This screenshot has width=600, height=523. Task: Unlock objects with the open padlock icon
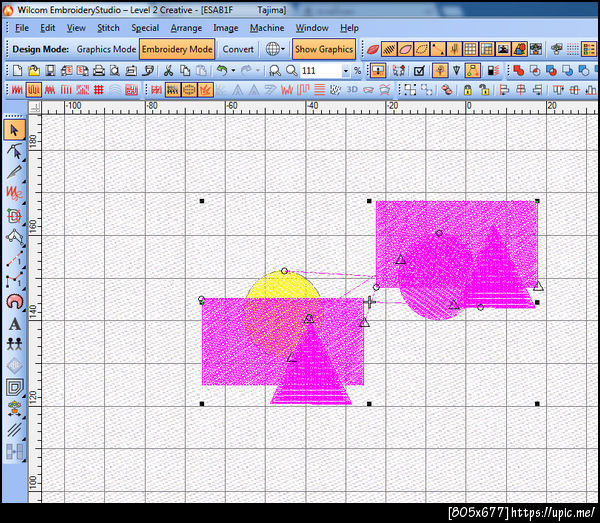(x=484, y=90)
